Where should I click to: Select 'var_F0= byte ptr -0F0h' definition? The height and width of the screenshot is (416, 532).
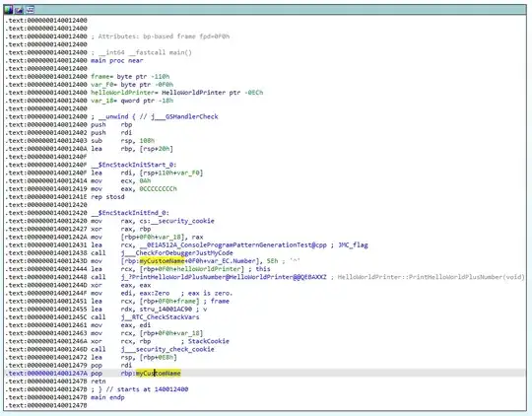pyautogui.click(x=132, y=85)
